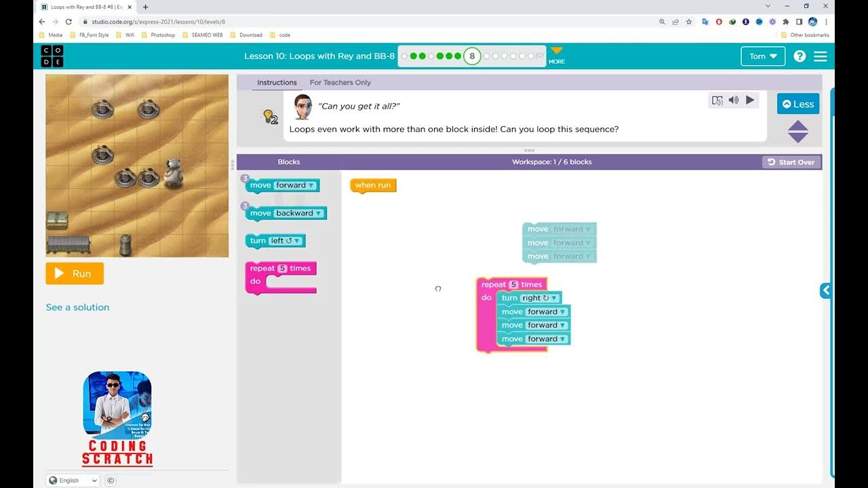Viewport: 868px width, 488px height.
Task: Click the down arrow resize instructions
Action: point(798,138)
